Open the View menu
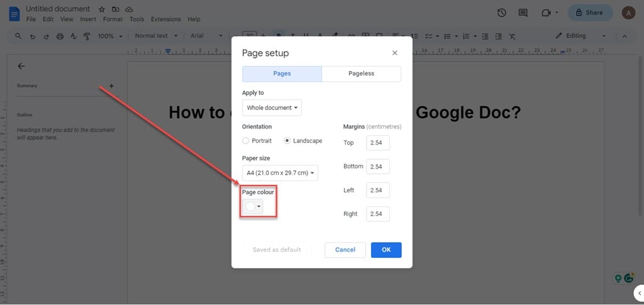Viewport: 644px width, 305px height. (x=67, y=19)
